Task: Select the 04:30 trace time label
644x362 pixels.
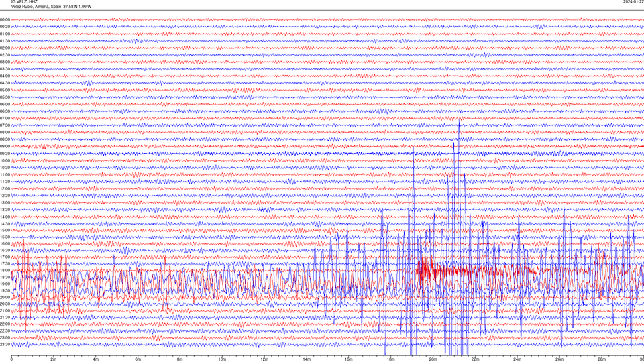Action: 5,83
